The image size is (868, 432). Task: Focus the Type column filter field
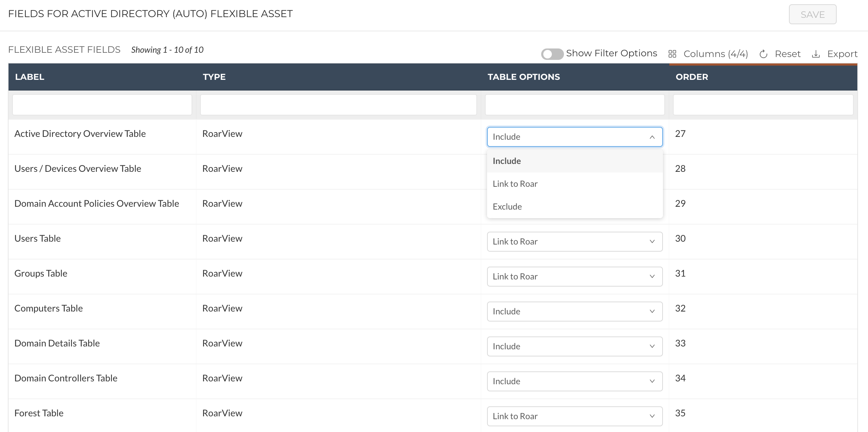click(338, 105)
